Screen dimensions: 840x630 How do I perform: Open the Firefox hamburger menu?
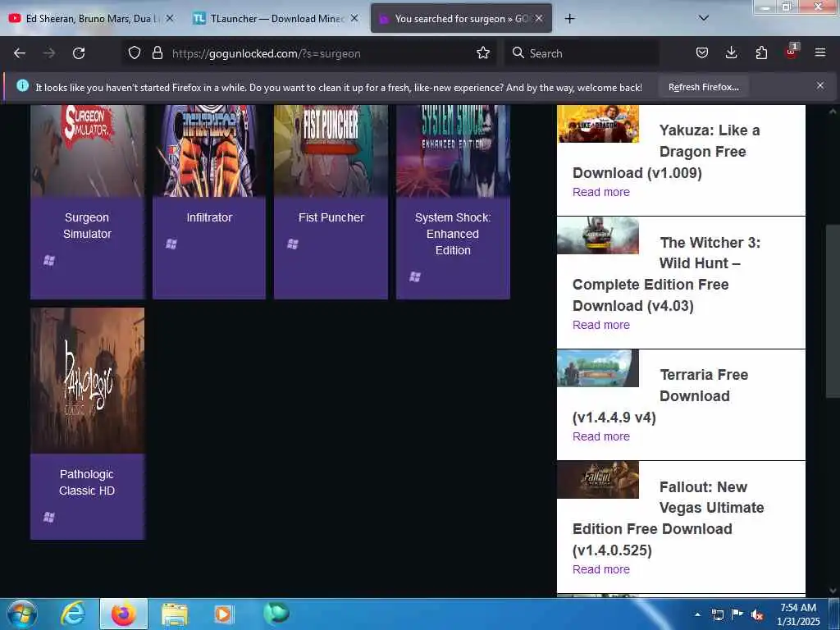pos(820,52)
